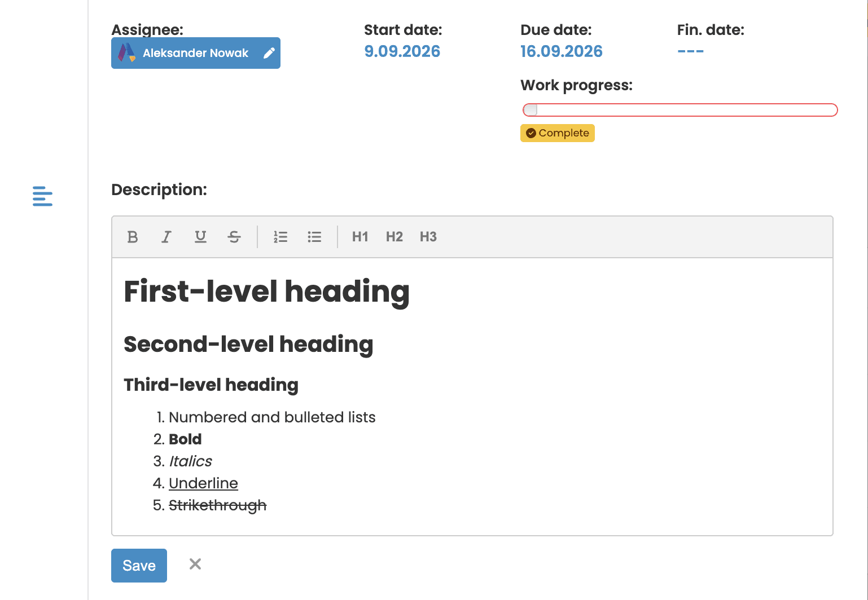Open the Aleksander Nowak assignee button
This screenshot has width=868, height=600.
point(196,53)
